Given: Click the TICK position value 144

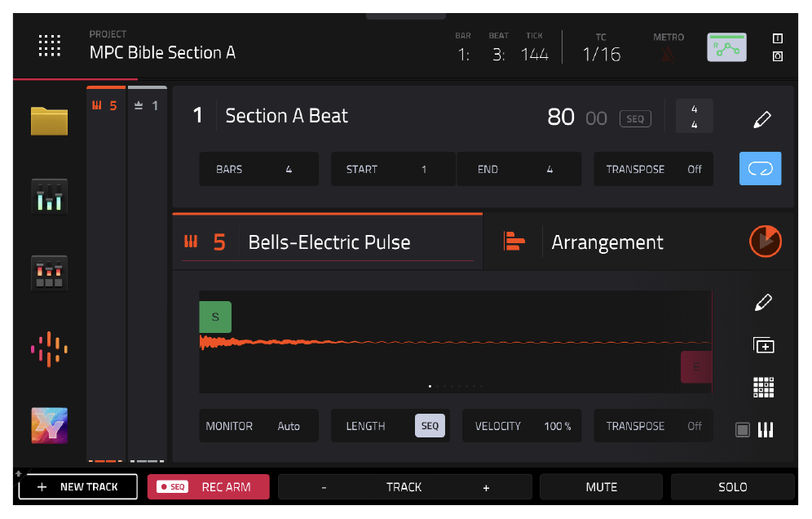Looking at the screenshot, I should (535, 54).
